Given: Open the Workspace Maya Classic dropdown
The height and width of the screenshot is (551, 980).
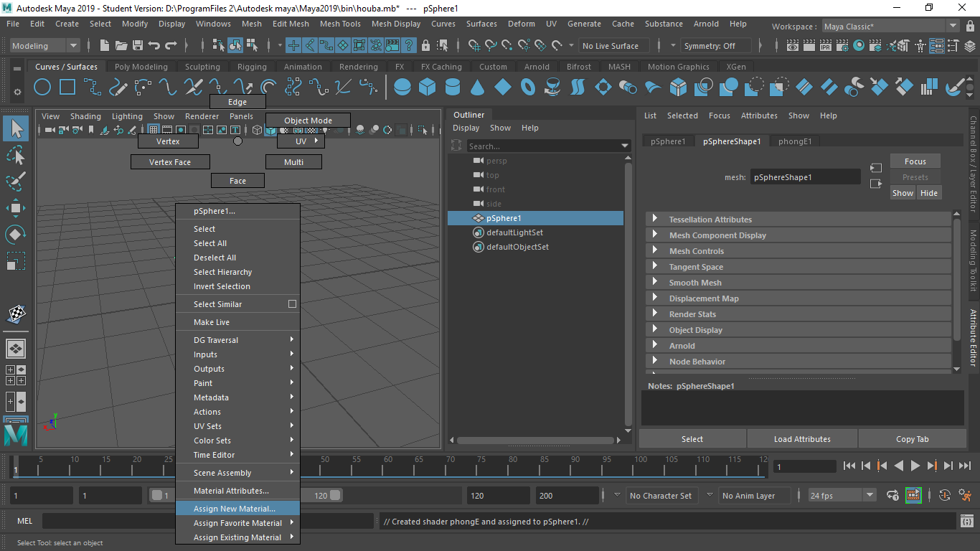Looking at the screenshot, I should pyautogui.click(x=890, y=27).
